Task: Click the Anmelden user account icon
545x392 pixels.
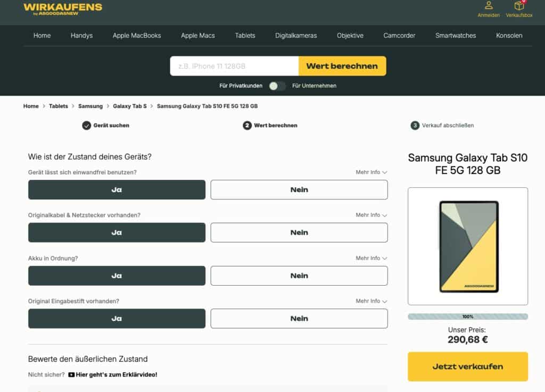Action: pyautogui.click(x=488, y=6)
